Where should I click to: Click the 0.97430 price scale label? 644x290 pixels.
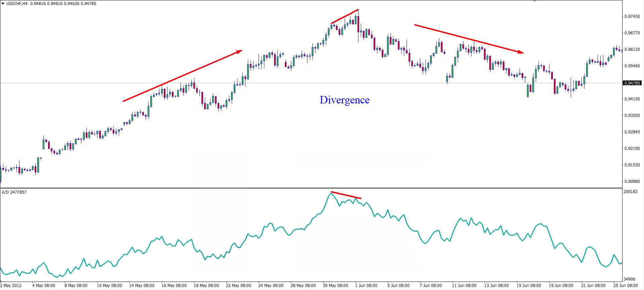point(632,17)
